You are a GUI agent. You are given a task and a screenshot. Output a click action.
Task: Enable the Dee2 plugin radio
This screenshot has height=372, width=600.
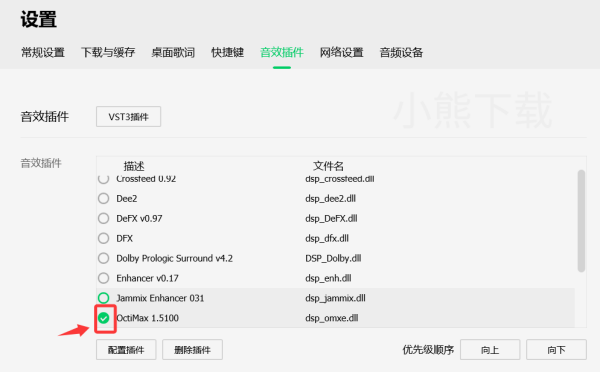[x=103, y=199]
